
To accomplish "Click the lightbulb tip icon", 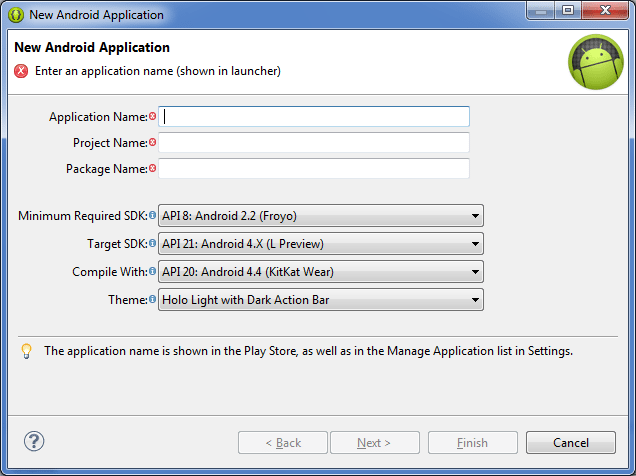I will point(26,351).
